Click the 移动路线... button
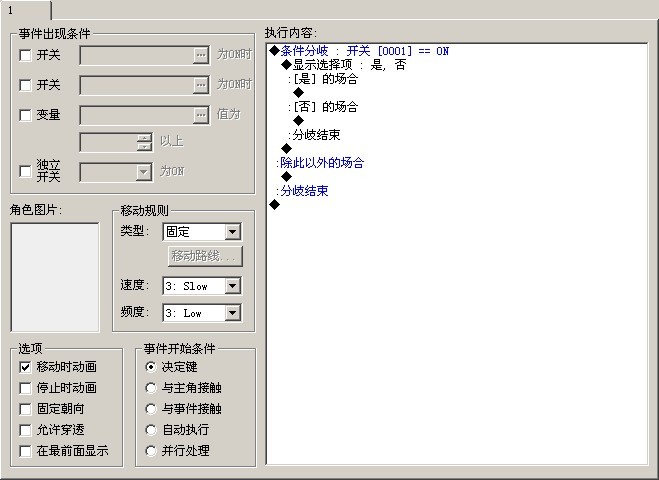This screenshot has width=659, height=480. (205, 256)
